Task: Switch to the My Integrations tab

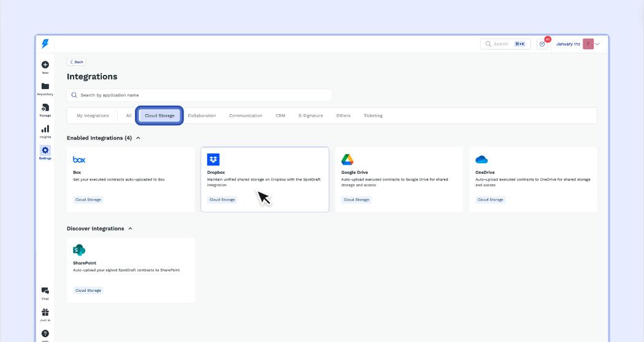Action: coord(93,115)
